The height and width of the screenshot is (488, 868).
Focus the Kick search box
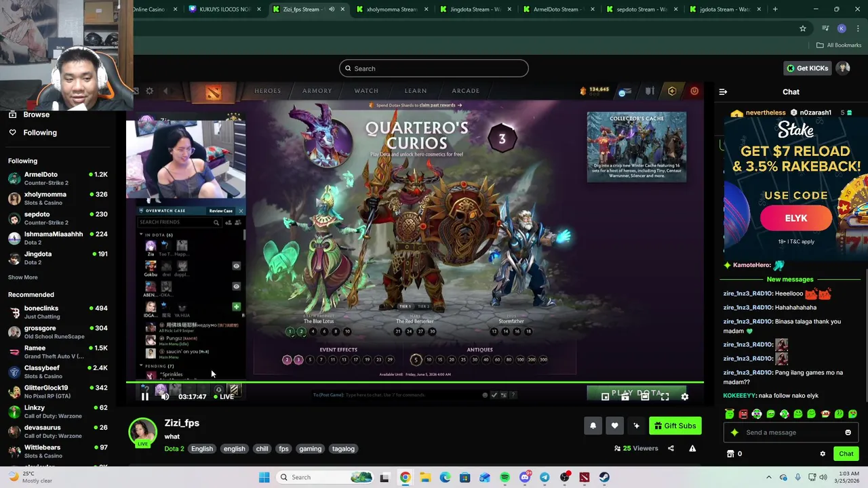pos(434,68)
